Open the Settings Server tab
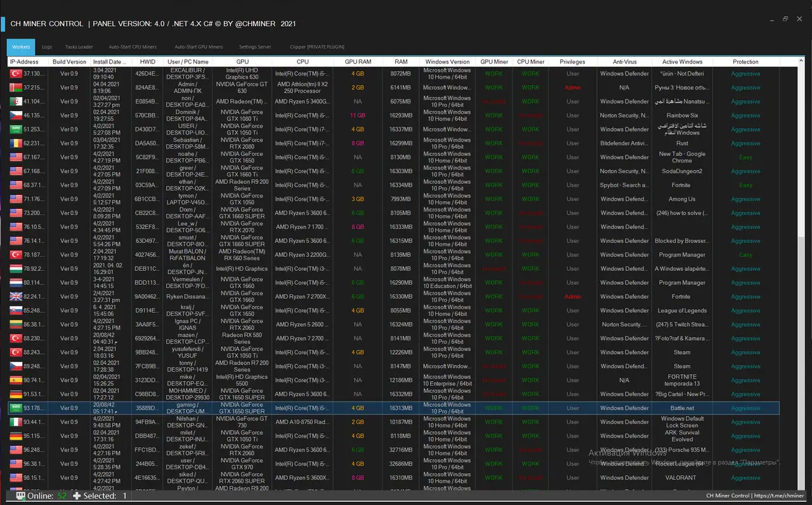Viewport: 812px width, 505px height. (x=254, y=46)
